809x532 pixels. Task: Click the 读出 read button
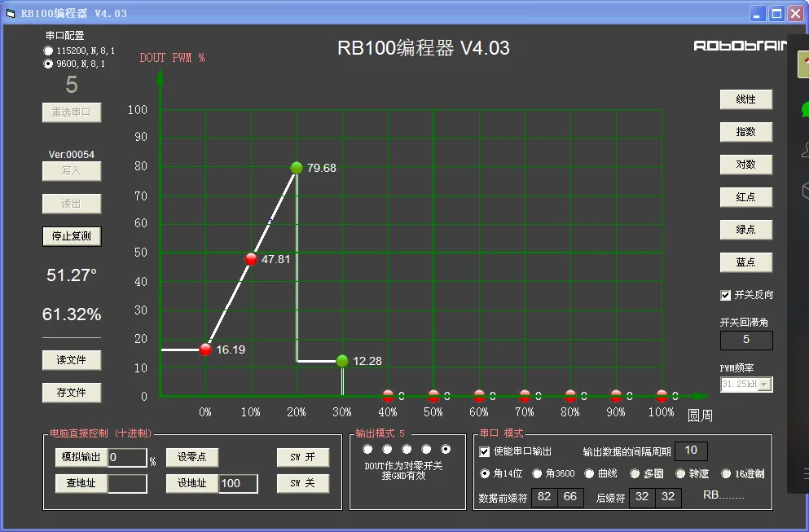[x=71, y=204]
